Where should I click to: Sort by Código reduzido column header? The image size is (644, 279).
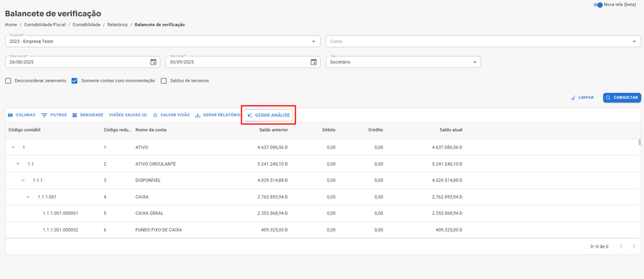pyautogui.click(x=117, y=130)
